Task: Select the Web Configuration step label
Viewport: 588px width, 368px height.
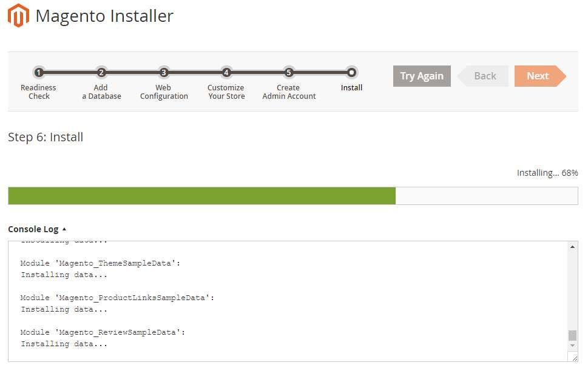Action: (164, 92)
